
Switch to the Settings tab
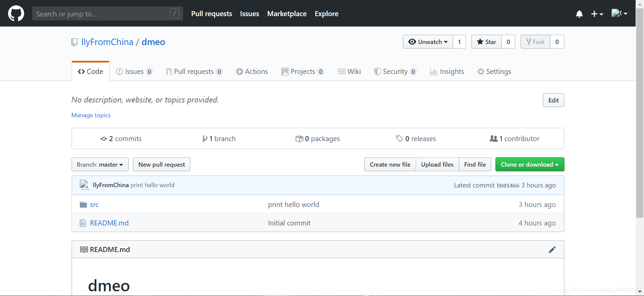click(x=494, y=72)
